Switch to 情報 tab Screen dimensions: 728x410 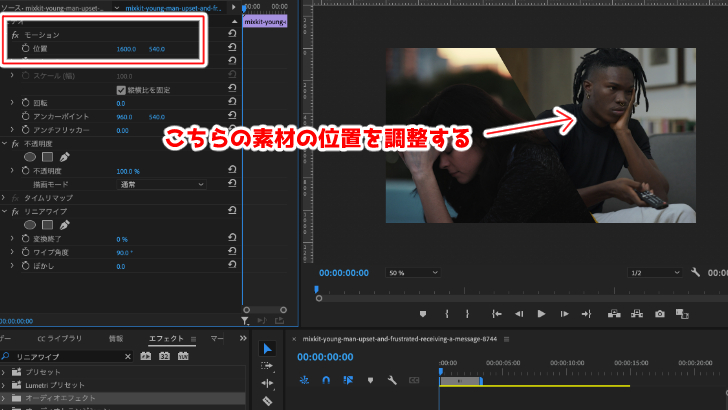[116, 338]
